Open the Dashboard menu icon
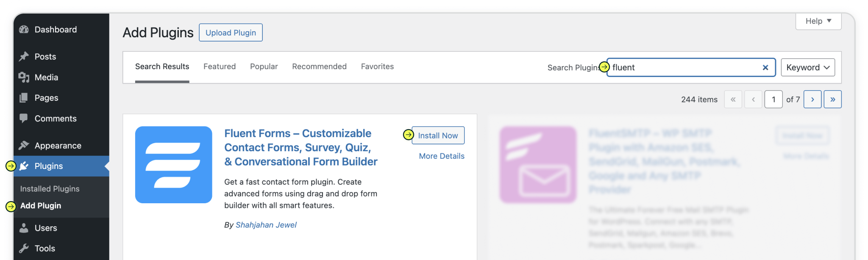868x260 pixels. point(24,29)
